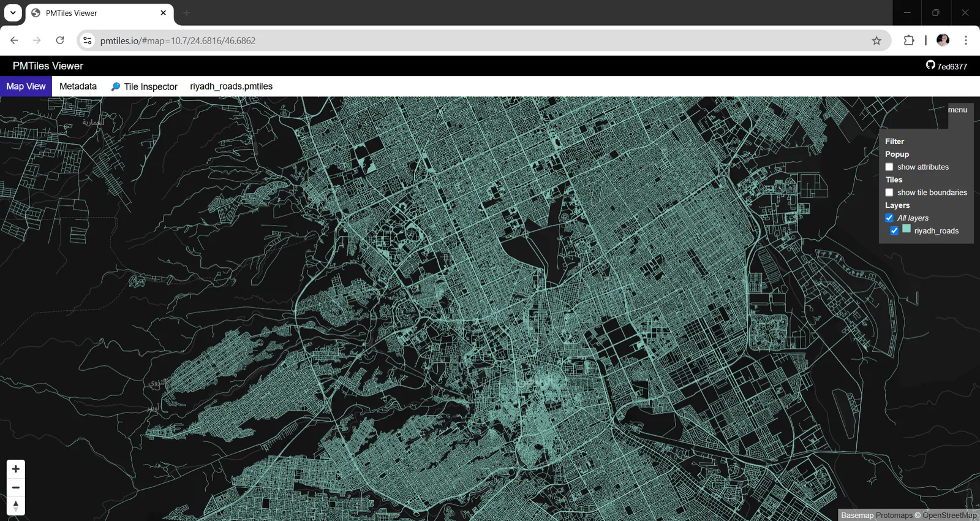Click the Basemap attribution text
The image size is (980, 521).
coord(857,515)
